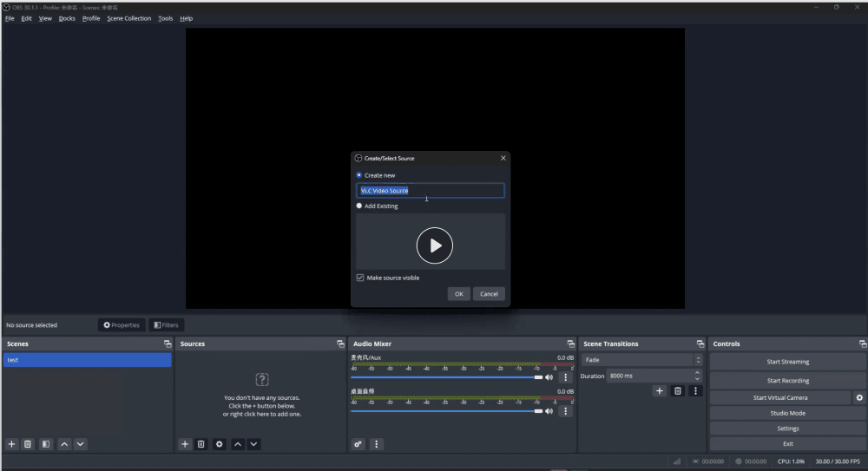Move source down arrow in Sources
This screenshot has width=868, height=471.
click(253, 444)
